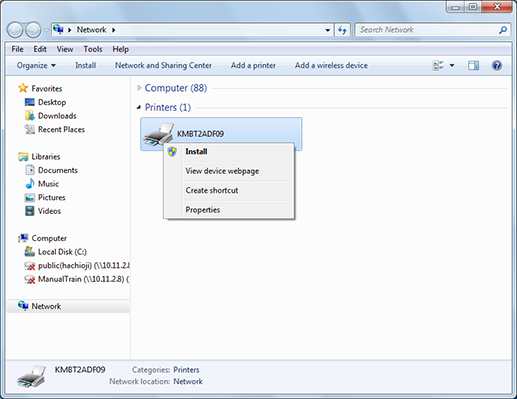Open the Edit menu
The image size is (517, 399).
coord(40,49)
